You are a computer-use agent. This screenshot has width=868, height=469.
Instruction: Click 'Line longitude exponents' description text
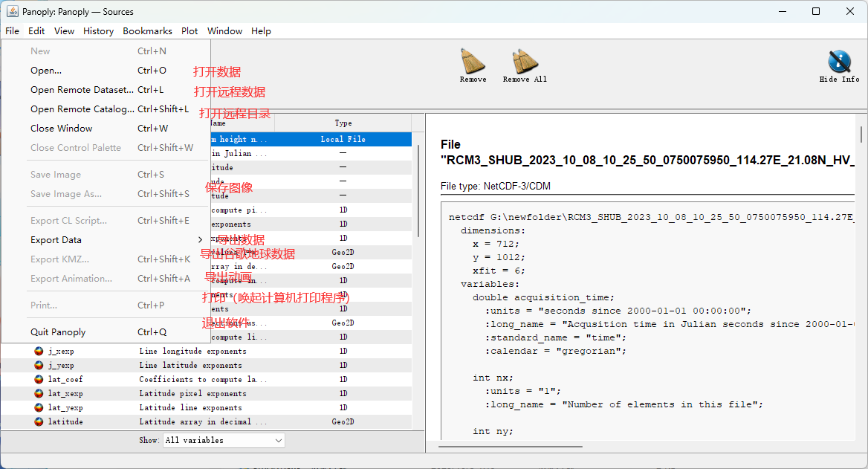click(x=192, y=351)
